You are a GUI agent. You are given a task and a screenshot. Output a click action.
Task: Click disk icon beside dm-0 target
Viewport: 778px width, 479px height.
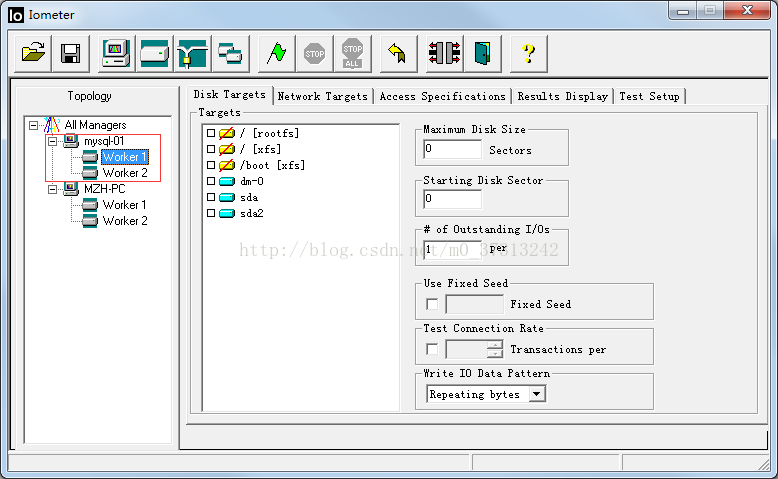pyautogui.click(x=227, y=181)
